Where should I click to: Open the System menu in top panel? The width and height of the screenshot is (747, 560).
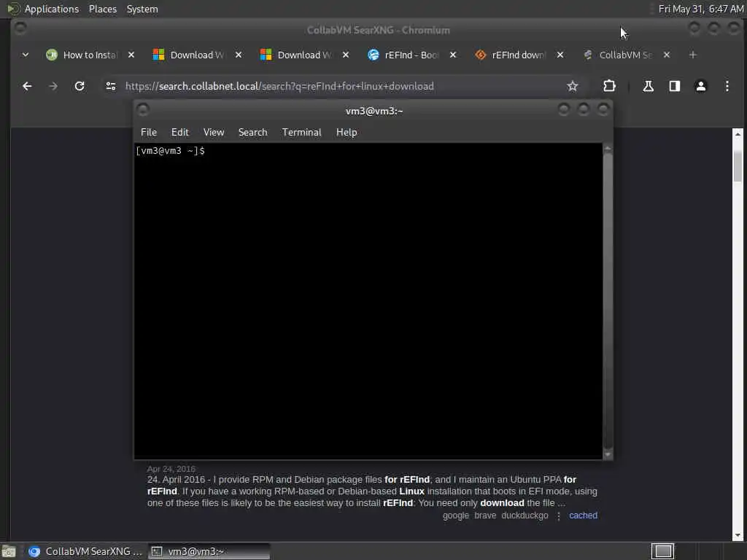pyautogui.click(x=142, y=9)
